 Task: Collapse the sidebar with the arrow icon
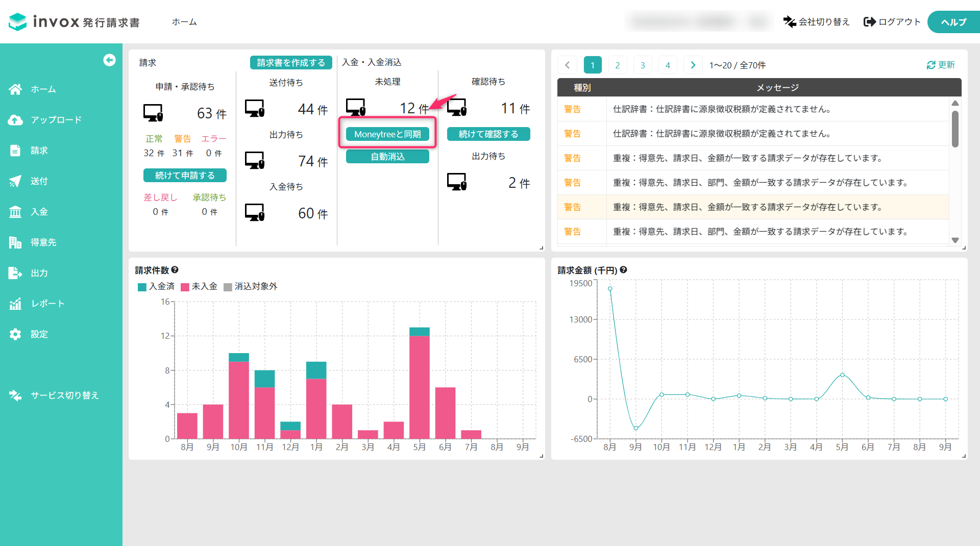click(x=109, y=60)
